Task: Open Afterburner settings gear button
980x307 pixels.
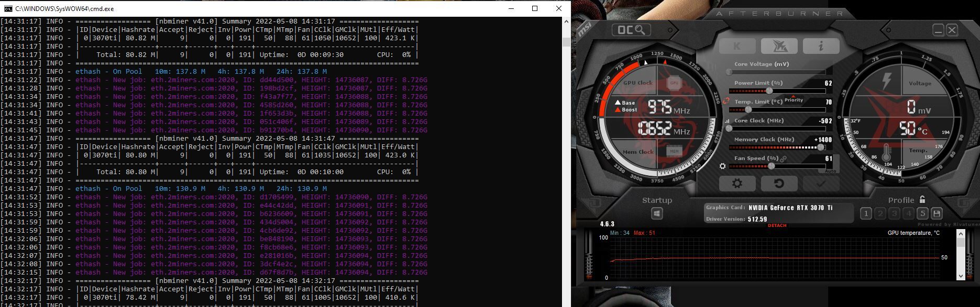Action: (x=737, y=184)
